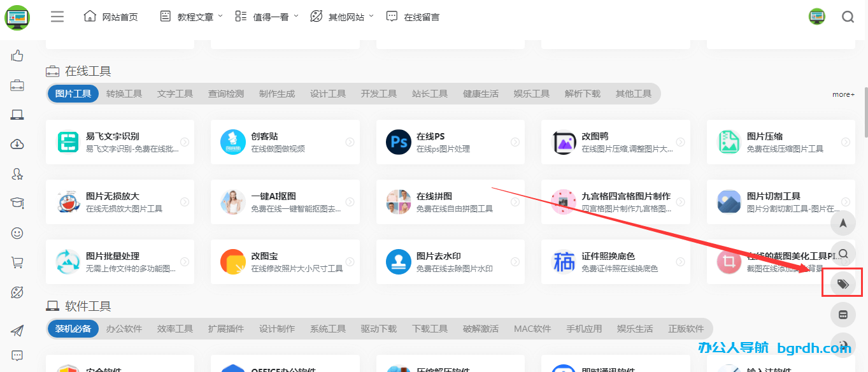Click the floating tag icon button
The width and height of the screenshot is (868, 372).
tap(843, 284)
